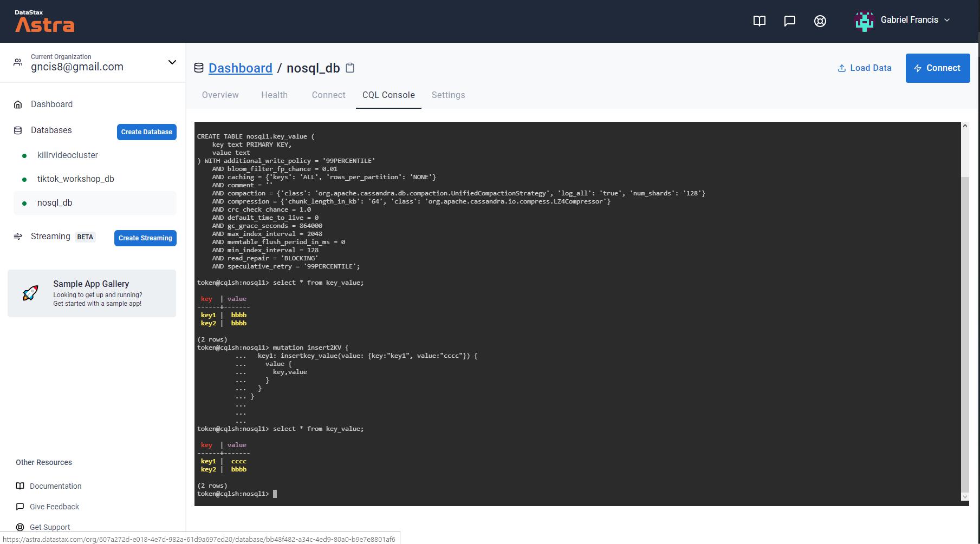Screen dimensions: 980x544
Task: Open the Settings tab
Action: 448,95
